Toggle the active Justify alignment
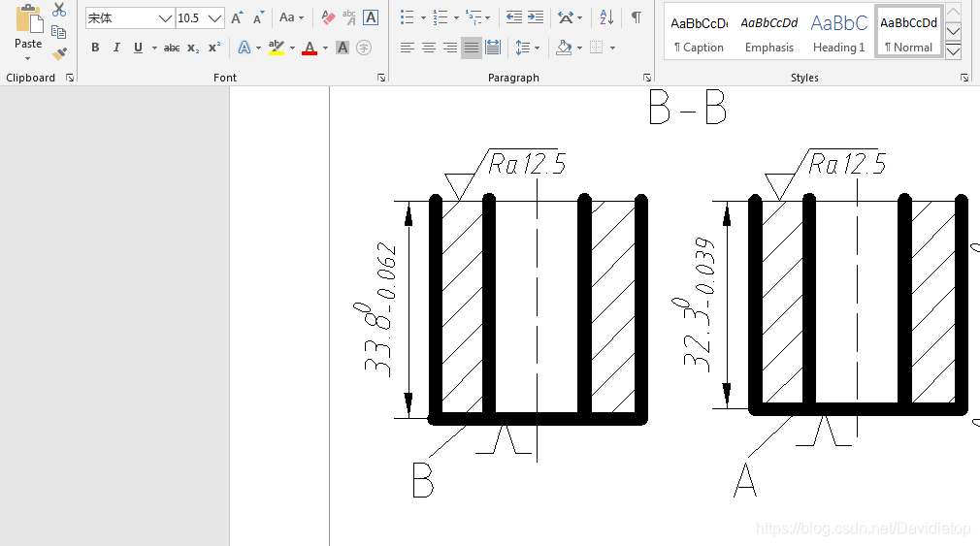The width and height of the screenshot is (980, 546). click(472, 48)
